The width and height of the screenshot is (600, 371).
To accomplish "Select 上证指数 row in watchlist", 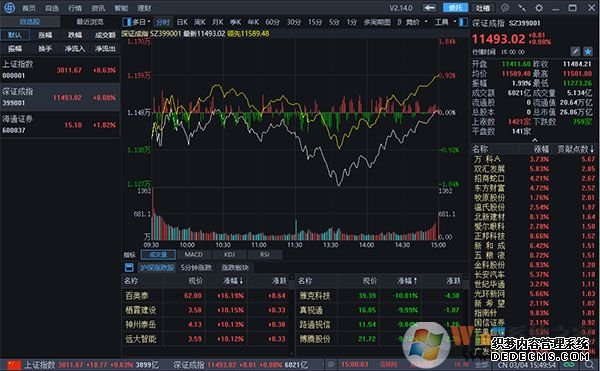I will pyautogui.click(x=60, y=70).
